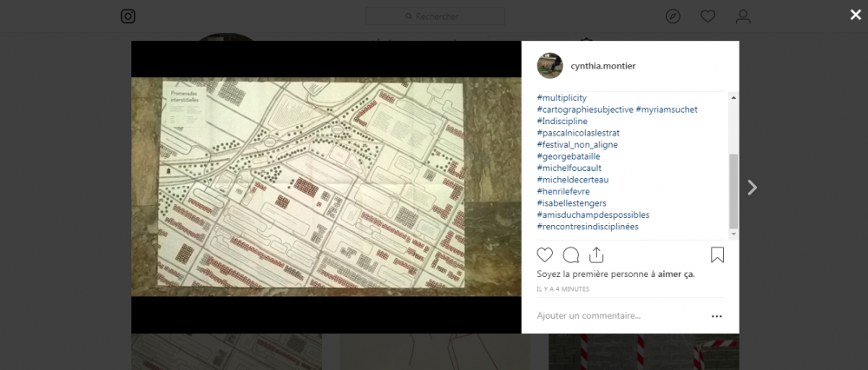Open the background red-white striped poles thumbnail
This screenshot has height=370, width=868.
point(644,352)
